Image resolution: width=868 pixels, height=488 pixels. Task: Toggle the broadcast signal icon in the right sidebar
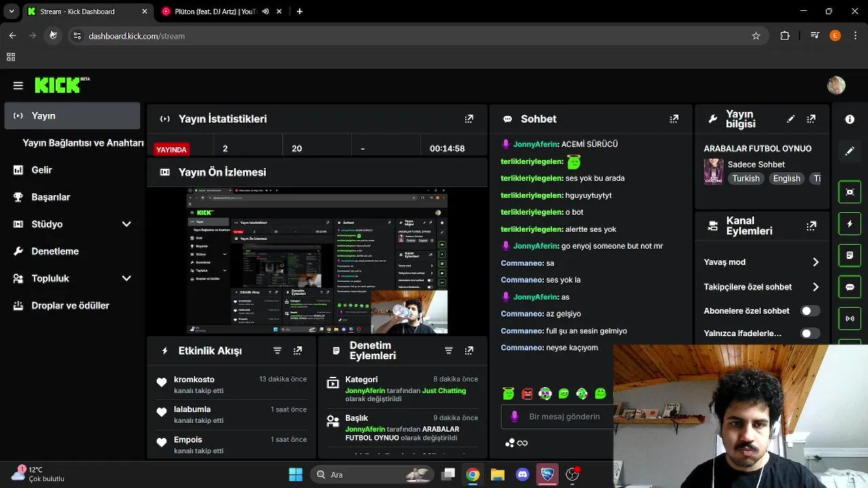click(850, 319)
